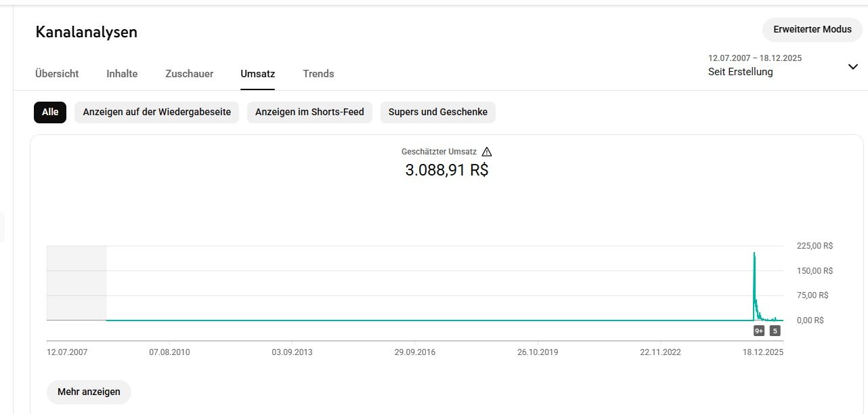Filter by Anzeigen auf der Wiedergabeseite
Viewport: 868px width, 414px height.
pos(156,112)
